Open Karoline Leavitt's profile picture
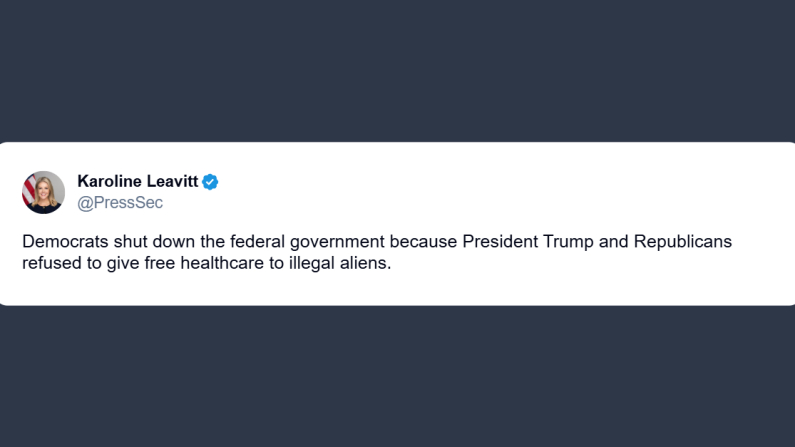795x447 pixels. click(x=43, y=192)
